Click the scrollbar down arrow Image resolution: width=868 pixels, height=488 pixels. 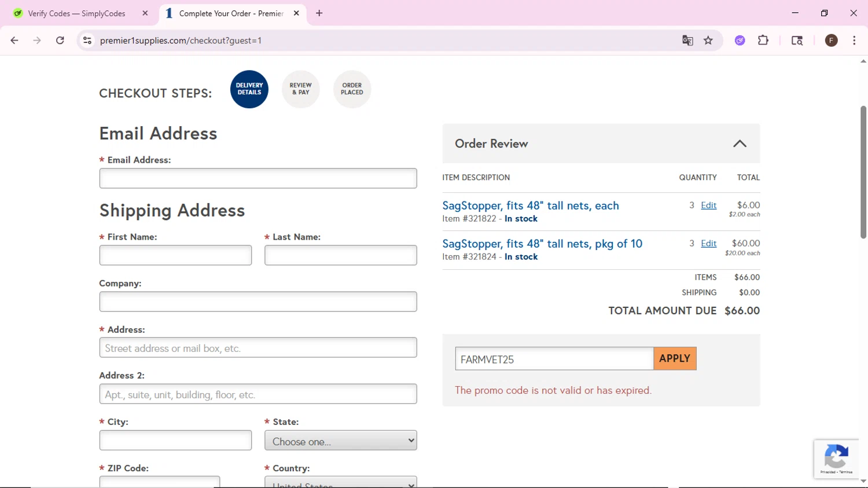click(863, 481)
